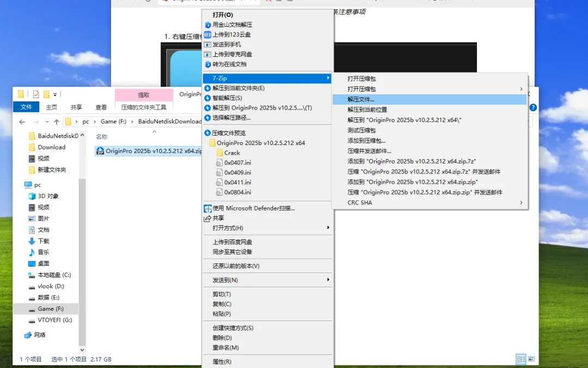Select 添加到压缩包... option
The height and width of the screenshot is (368, 588).
430,141
